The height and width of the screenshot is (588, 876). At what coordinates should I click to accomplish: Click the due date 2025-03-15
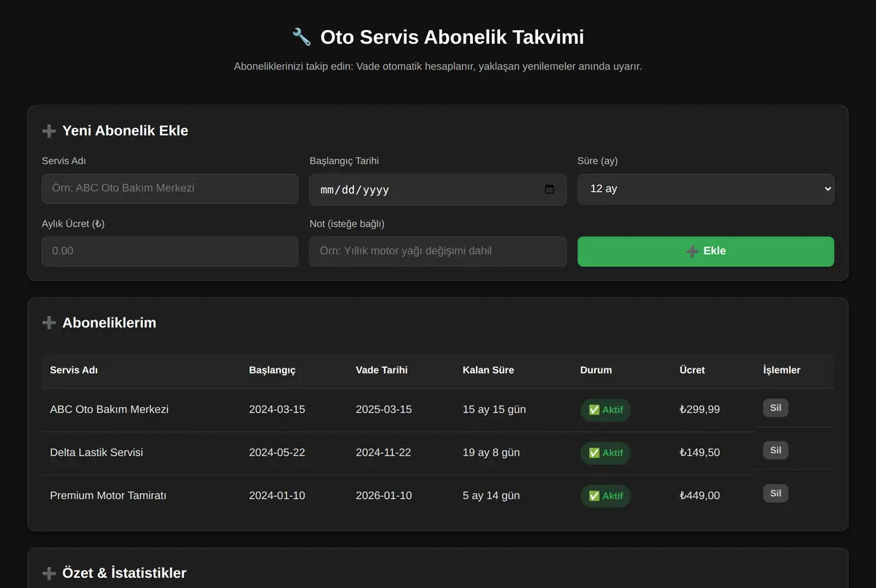pos(384,409)
